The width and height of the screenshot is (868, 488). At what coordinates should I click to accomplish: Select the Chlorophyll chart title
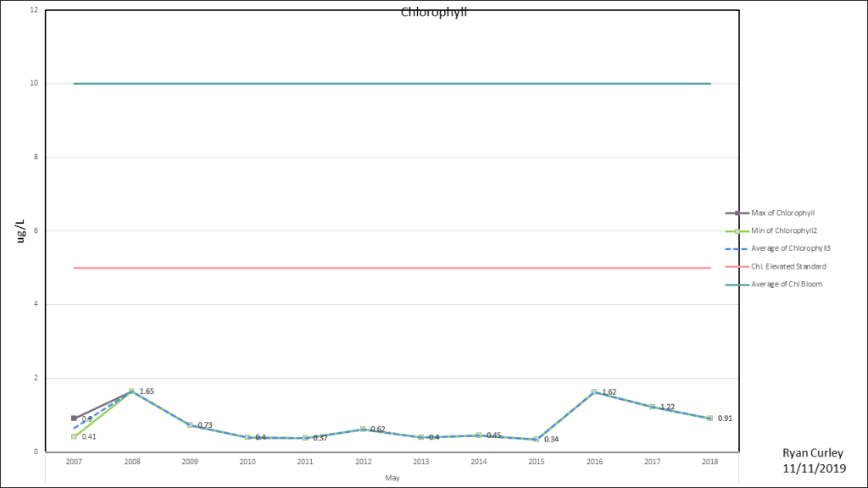click(x=433, y=12)
